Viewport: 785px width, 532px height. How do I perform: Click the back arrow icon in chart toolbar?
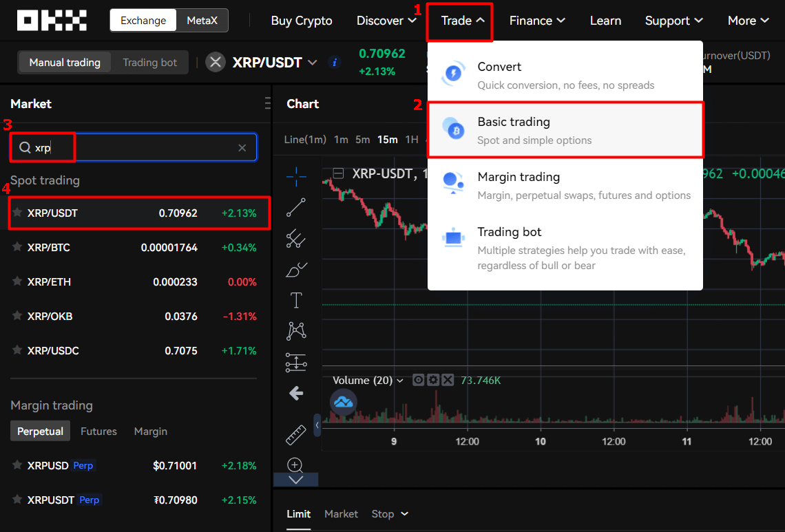(296, 394)
